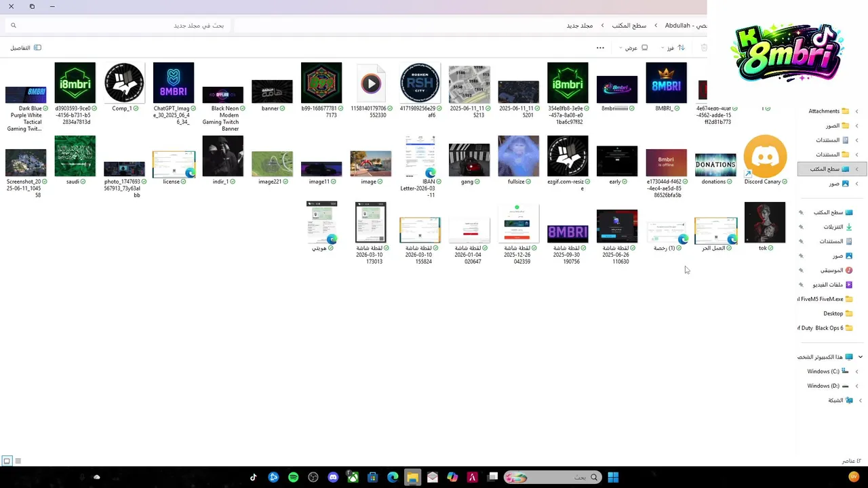Open التنزيلات in quick access

pos(833,227)
